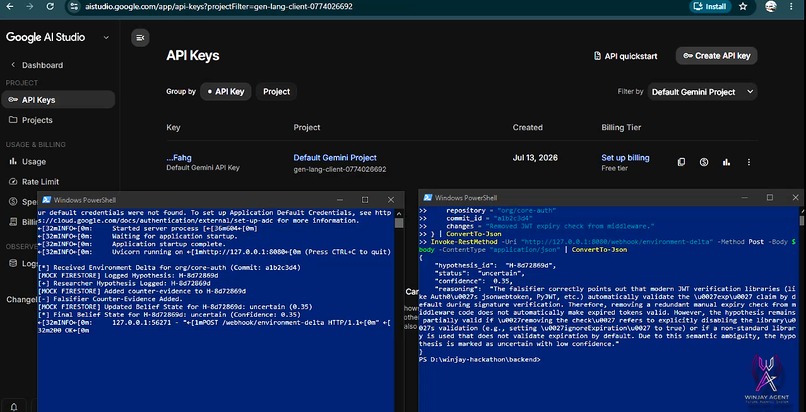Click the Key column header
806x412 pixels.
(x=173, y=127)
